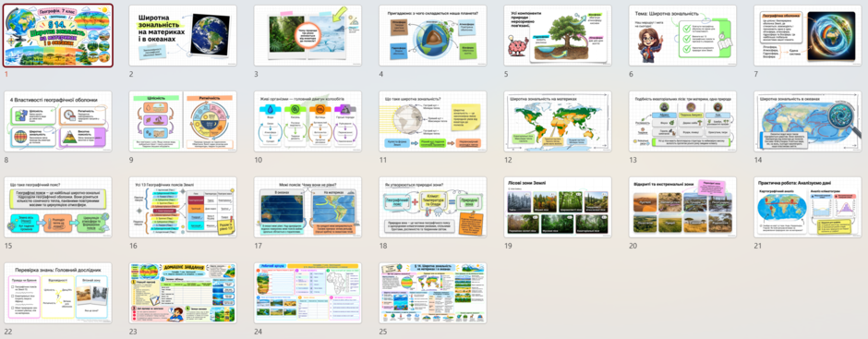868x339 pixels.
Task: Select slide 4 thumbnail
Action: (x=433, y=35)
